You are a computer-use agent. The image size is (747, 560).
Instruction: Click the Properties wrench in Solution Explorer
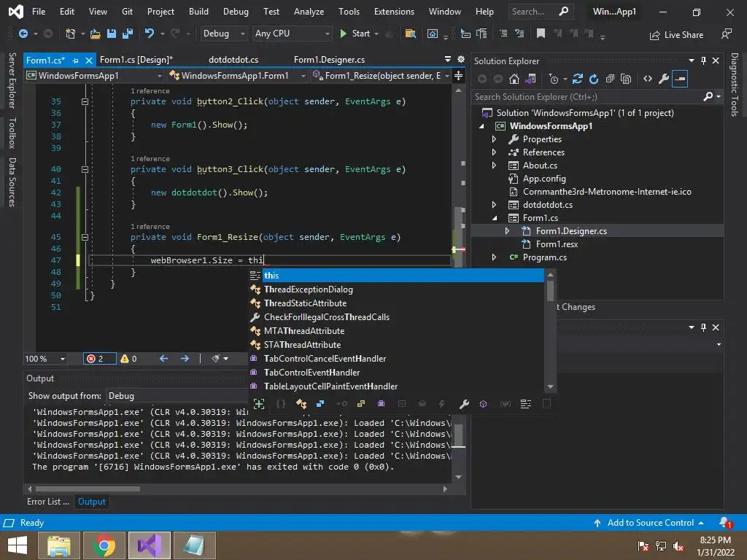664,79
